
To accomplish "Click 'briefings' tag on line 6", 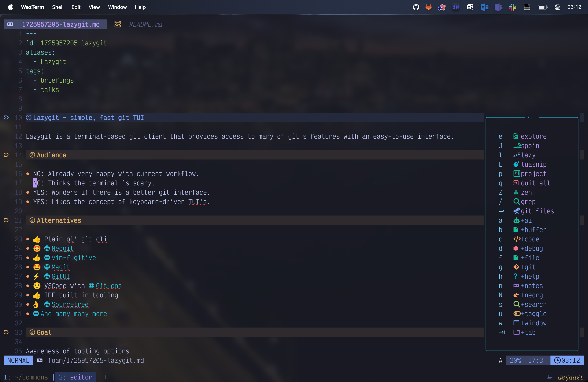I will click(57, 81).
